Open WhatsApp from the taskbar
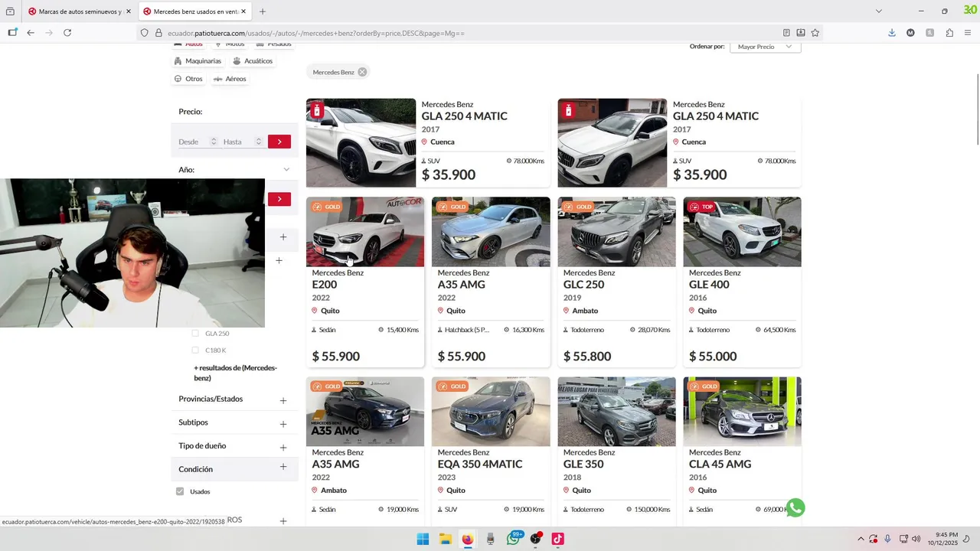Screen dimensions: 980x551 [513, 539]
